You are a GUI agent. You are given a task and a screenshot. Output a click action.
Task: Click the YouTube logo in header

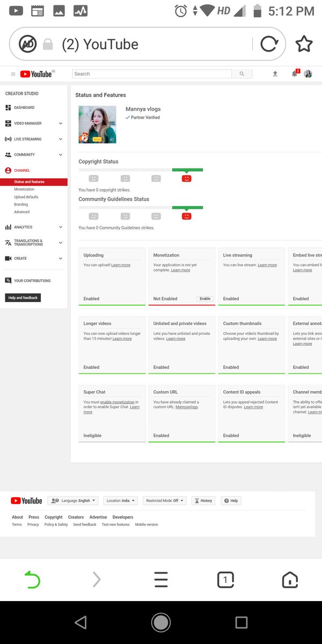coord(36,74)
